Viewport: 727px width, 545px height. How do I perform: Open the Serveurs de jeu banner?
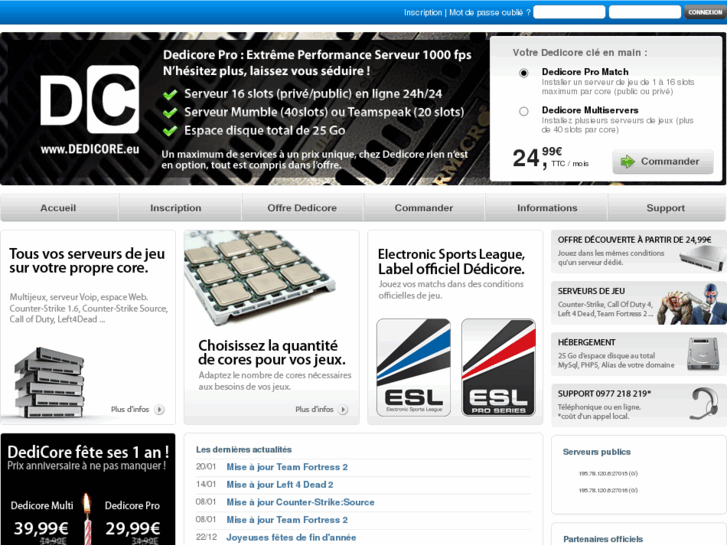[639, 303]
